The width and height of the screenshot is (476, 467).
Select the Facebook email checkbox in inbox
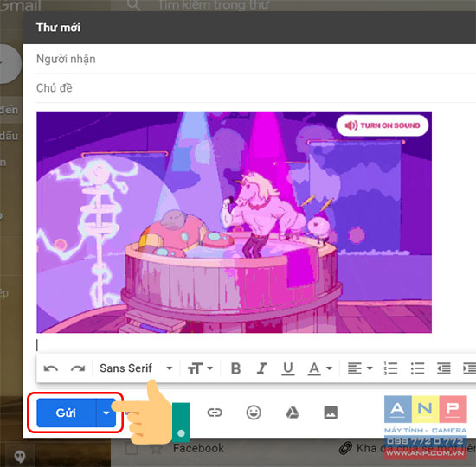(x=132, y=448)
